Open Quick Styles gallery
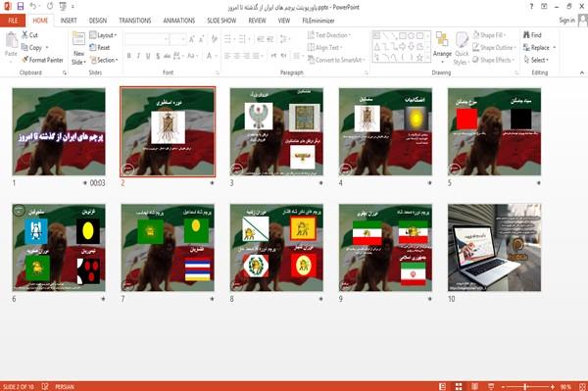Viewport: 588px width, 391px height. (x=462, y=48)
